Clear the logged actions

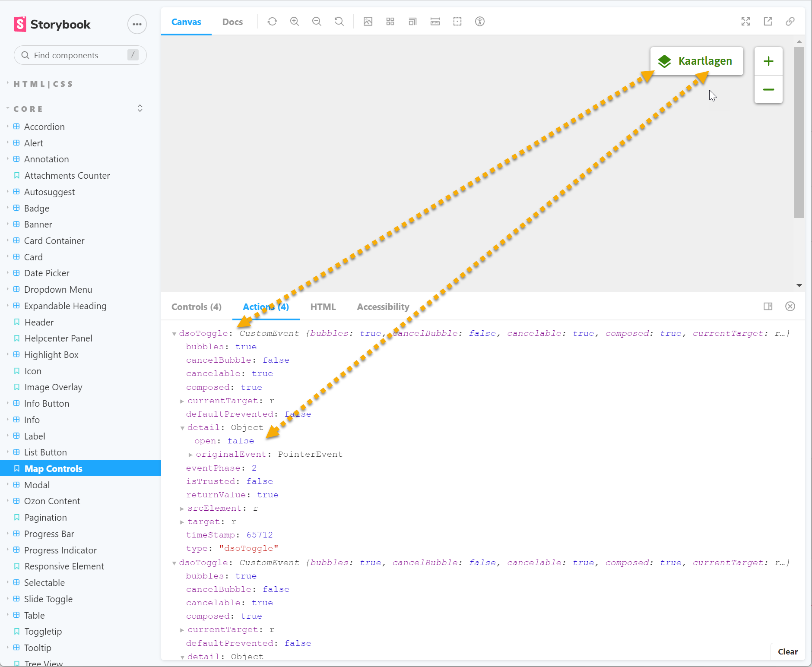[x=787, y=651]
